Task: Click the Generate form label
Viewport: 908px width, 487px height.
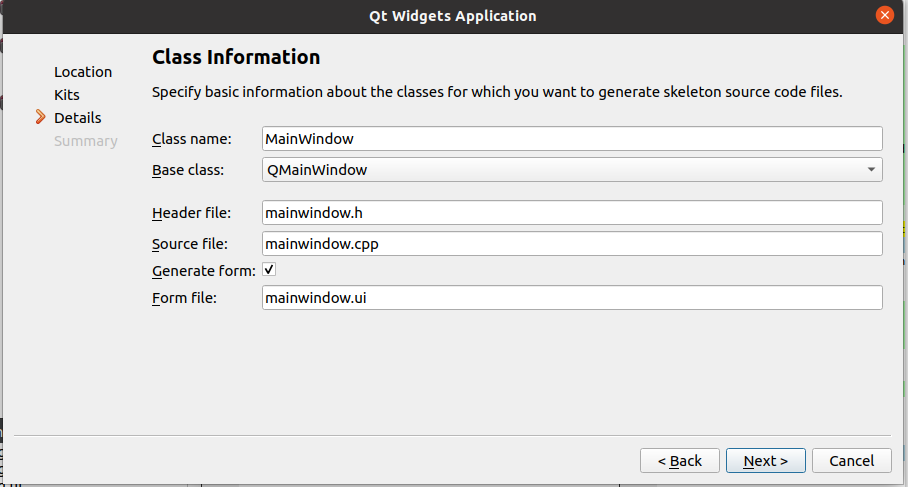Action: [x=204, y=271]
